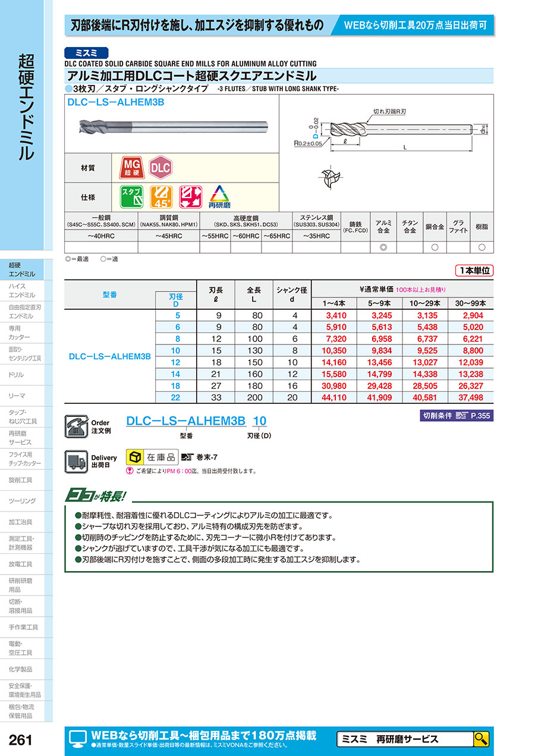This screenshot has width=535, height=756.
Task: Click the 在庫品 in-stock box icon
Action: tap(136, 457)
